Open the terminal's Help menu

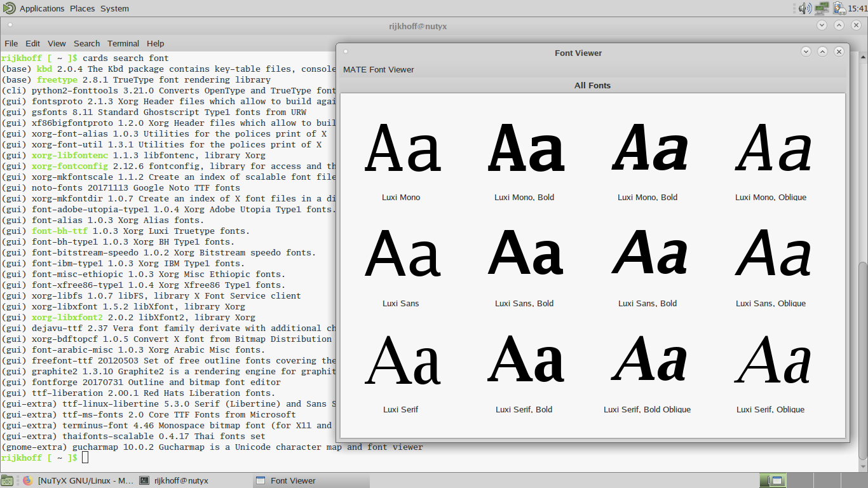pos(155,44)
